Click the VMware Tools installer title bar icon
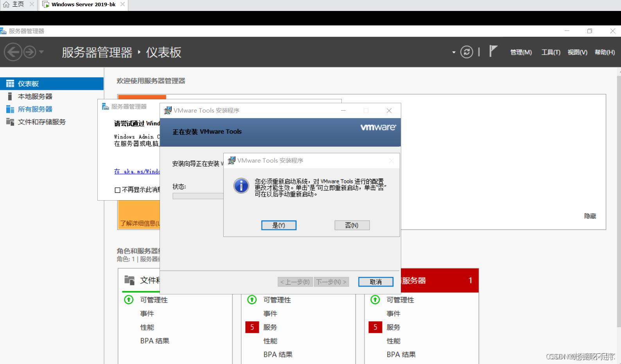The image size is (621, 364). [168, 111]
